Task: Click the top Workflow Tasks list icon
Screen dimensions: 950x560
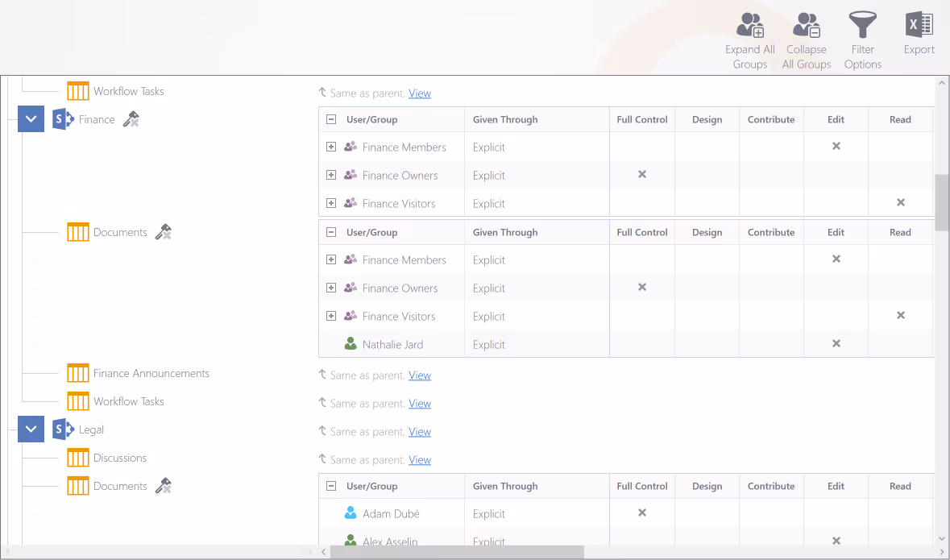Action: pos(77,92)
